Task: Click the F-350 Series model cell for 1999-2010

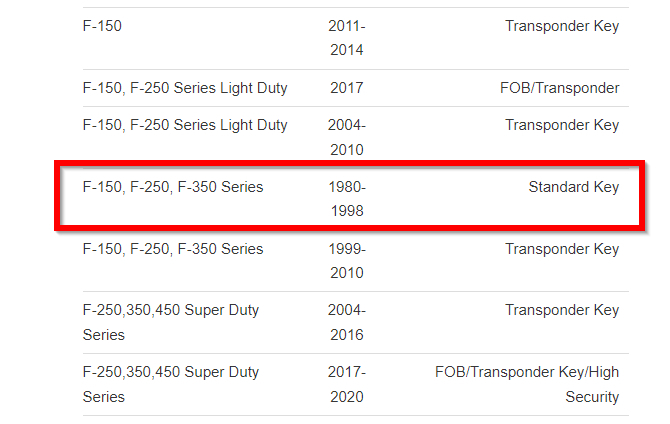Action: click(x=173, y=249)
